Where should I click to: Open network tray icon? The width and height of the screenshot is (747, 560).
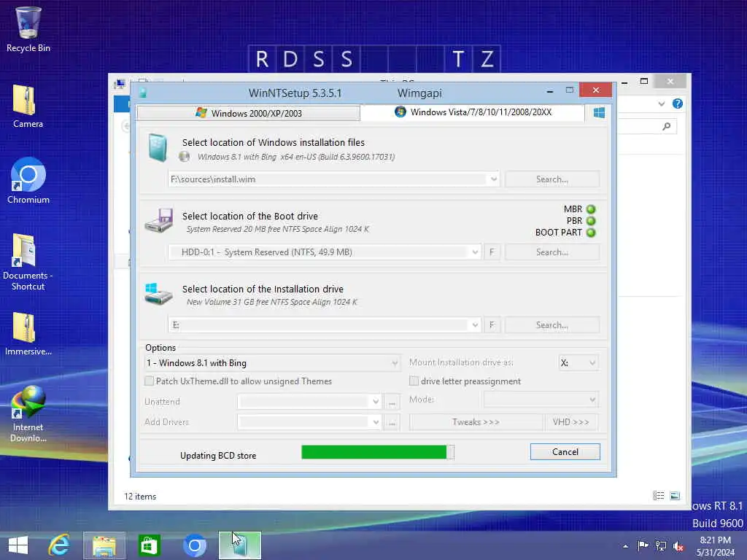tap(661, 545)
